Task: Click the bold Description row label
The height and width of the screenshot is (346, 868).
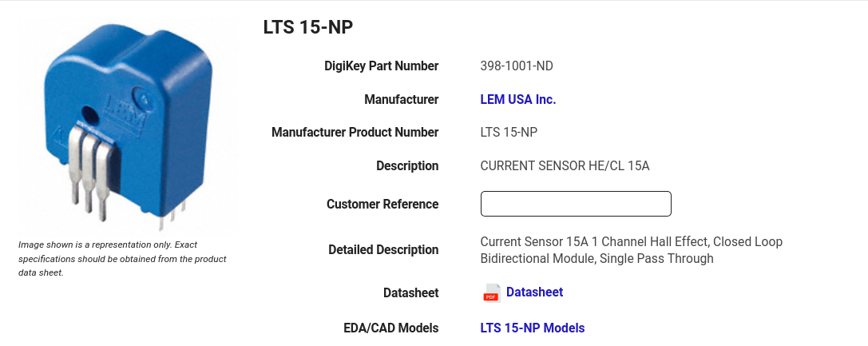Action: (x=407, y=166)
